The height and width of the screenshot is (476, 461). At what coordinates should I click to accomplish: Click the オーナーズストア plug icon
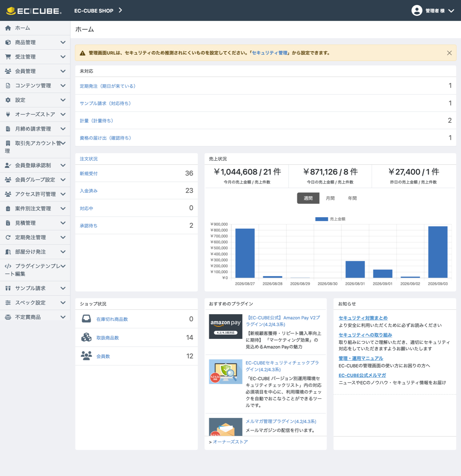[8, 114]
